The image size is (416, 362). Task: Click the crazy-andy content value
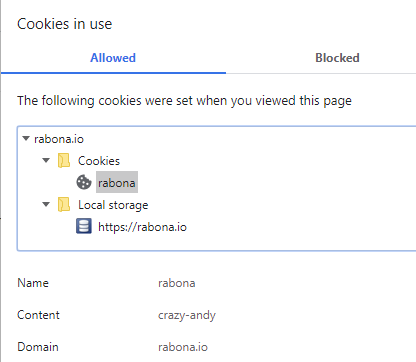(x=187, y=315)
